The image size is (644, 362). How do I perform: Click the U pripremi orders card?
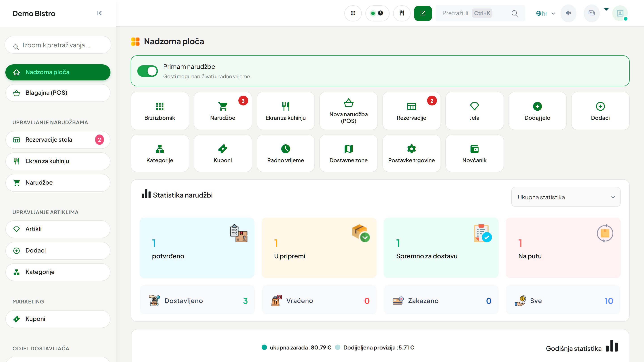[x=319, y=248]
